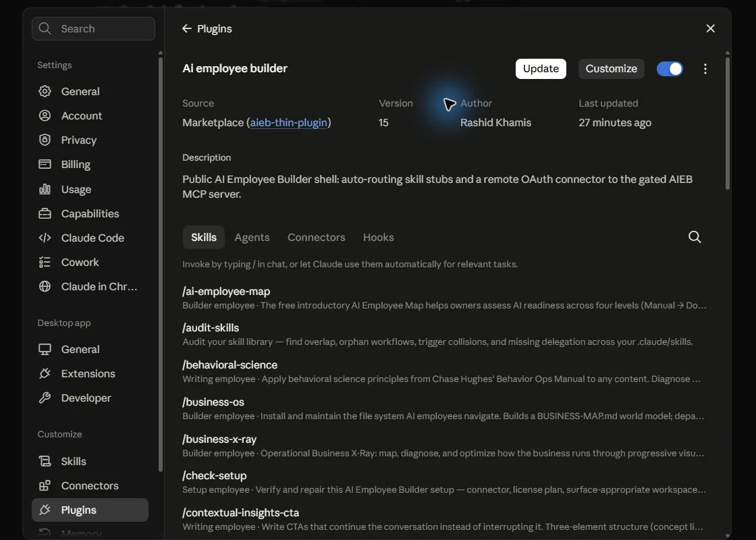Open the three-dot more options menu
The height and width of the screenshot is (540, 756).
pos(705,69)
